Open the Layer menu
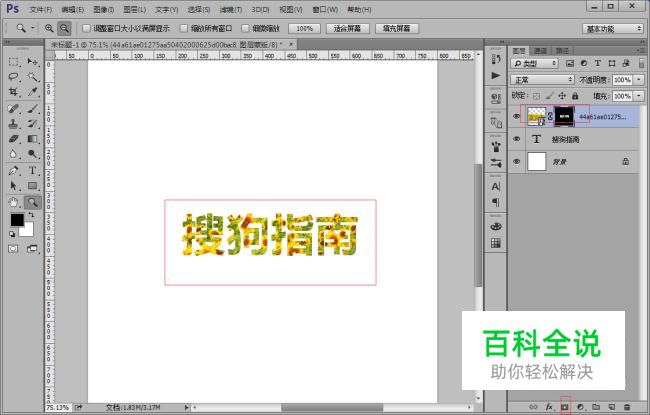The width and height of the screenshot is (650, 415). 135,10
